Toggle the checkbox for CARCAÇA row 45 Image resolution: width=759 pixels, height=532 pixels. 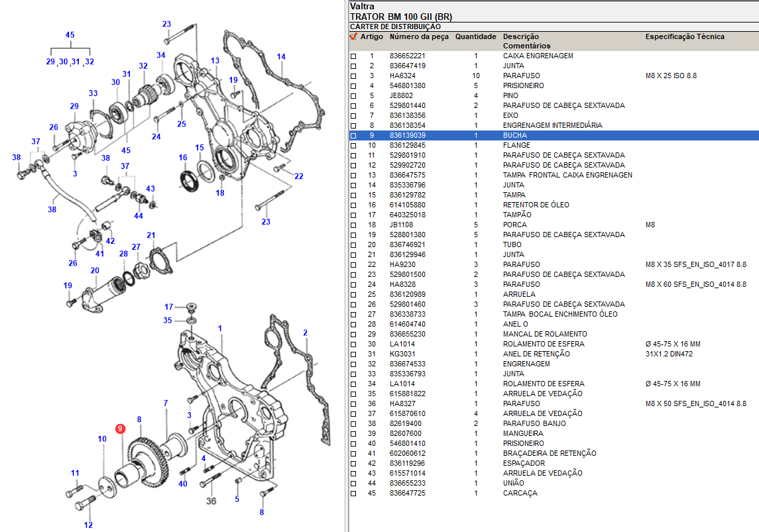(x=353, y=494)
